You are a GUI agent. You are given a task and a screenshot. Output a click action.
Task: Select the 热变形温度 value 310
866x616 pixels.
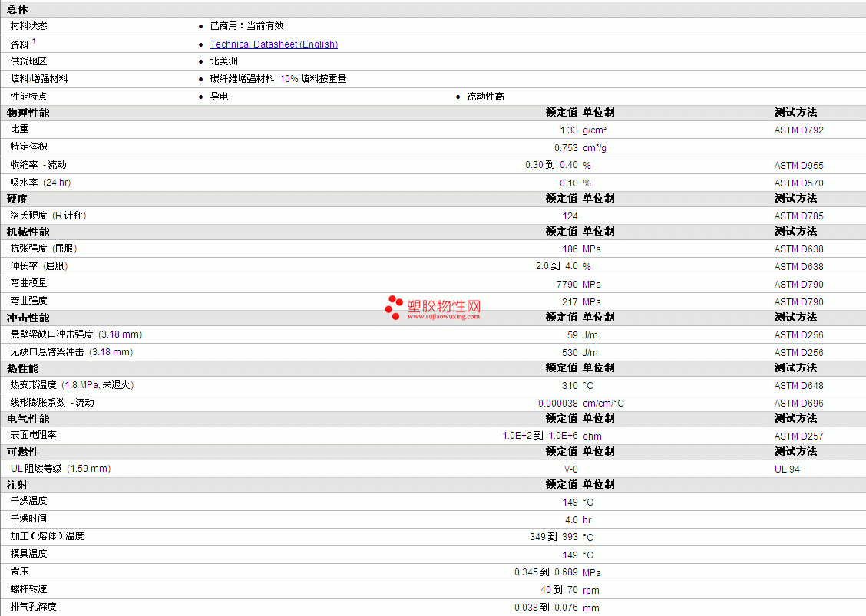point(570,386)
